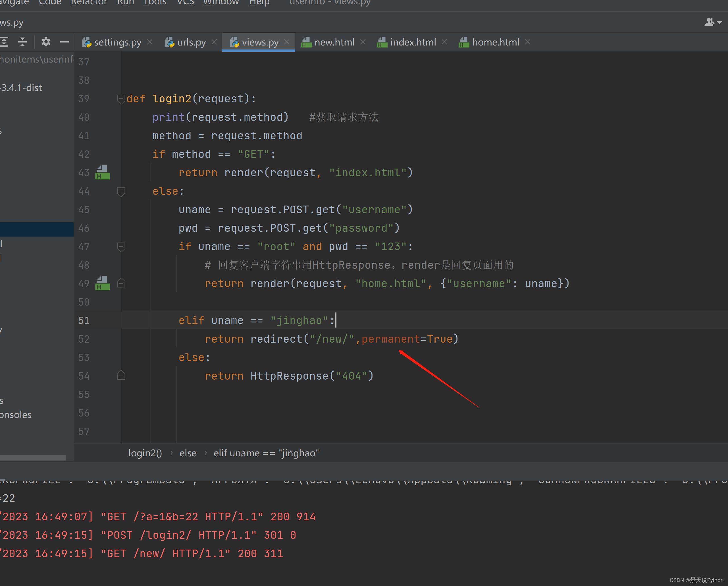Switch to the settings.py tab
The height and width of the screenshot is (586, 728).
tap(118, 42)
